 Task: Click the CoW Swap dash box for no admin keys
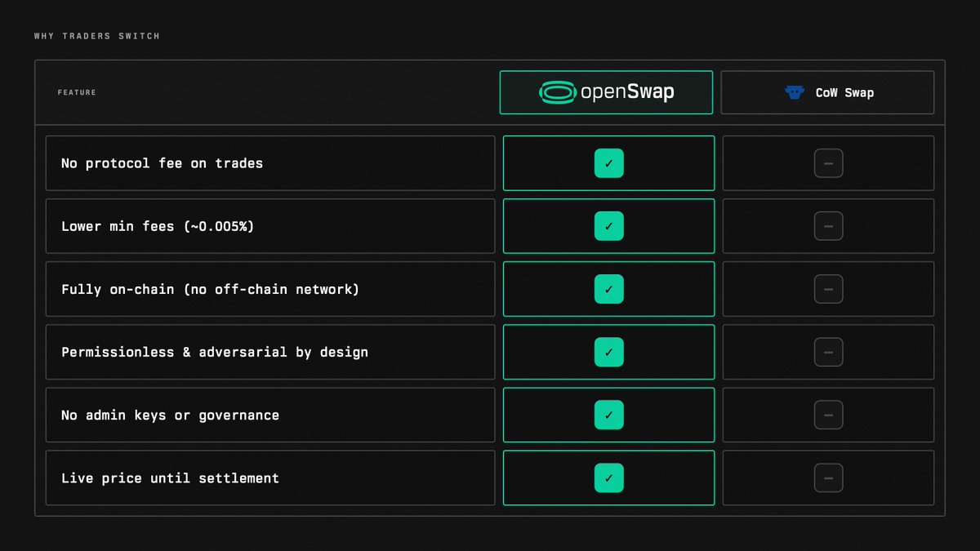828,415
